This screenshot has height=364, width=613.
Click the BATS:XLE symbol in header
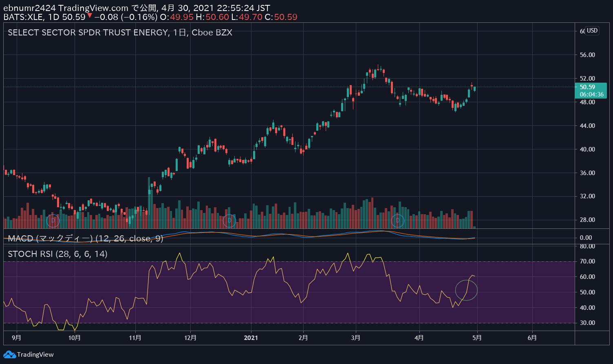24,17
